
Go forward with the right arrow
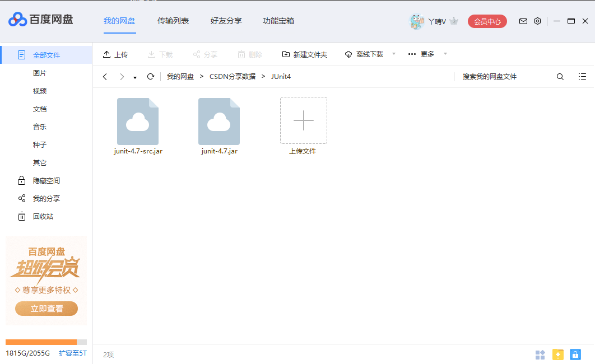tap(122, 77)
